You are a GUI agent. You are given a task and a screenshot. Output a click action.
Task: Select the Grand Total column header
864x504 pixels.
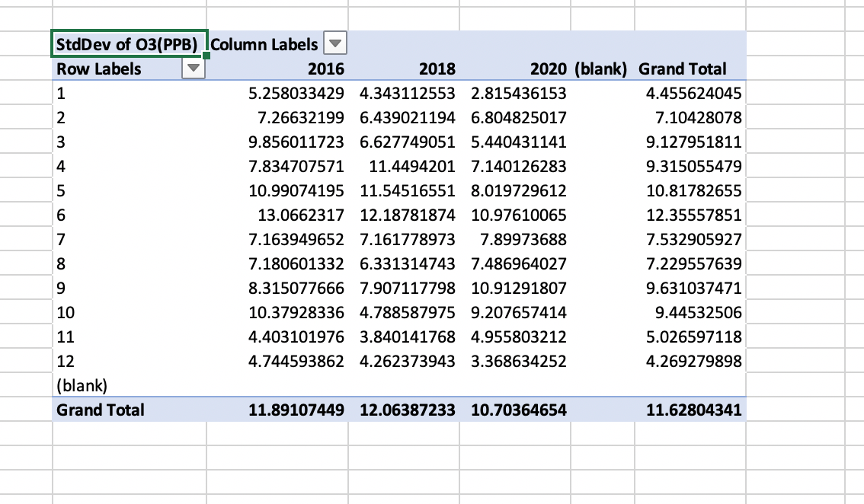tap(682, 69)
